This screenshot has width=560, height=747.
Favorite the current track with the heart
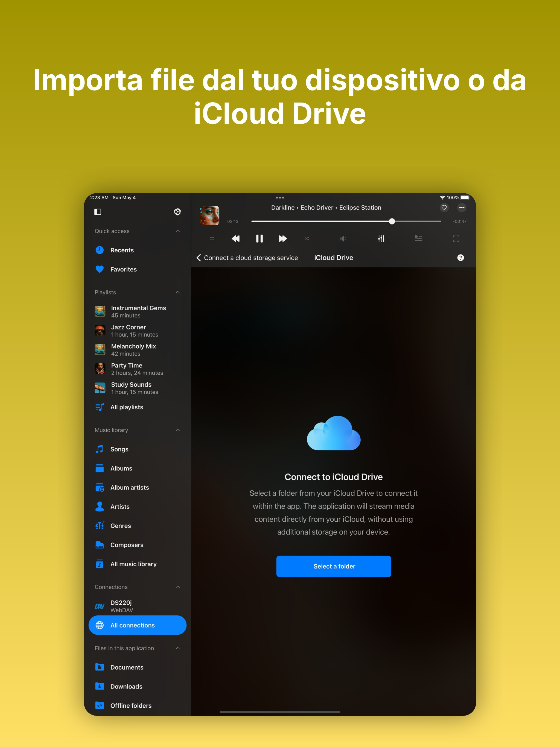[x=444, y=208]
